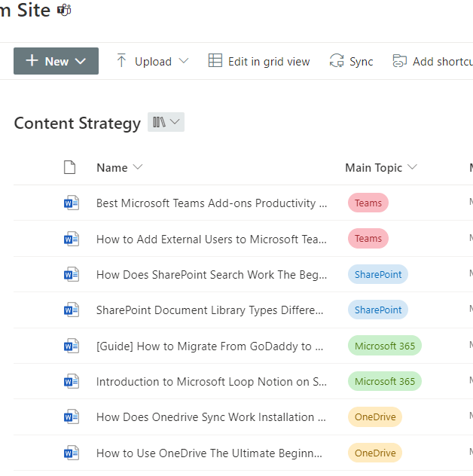Click the Upload arrow icon
The image size is (473, 476).
click(x=121, y=60)
